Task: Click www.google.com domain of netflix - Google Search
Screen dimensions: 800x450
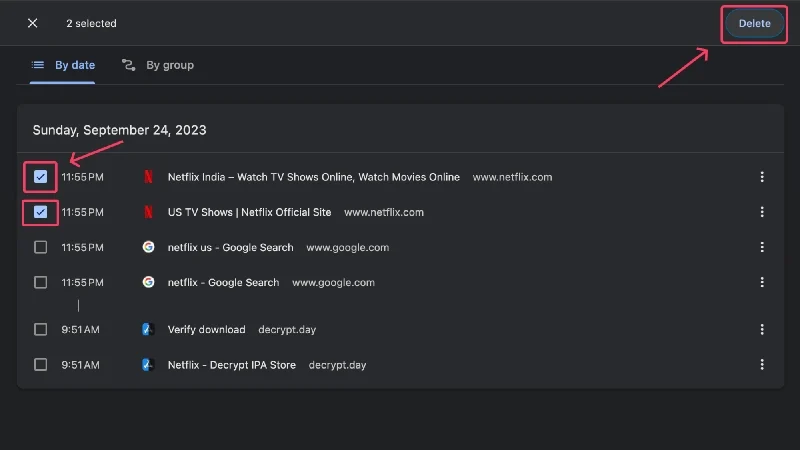Action: pos(333,282)
